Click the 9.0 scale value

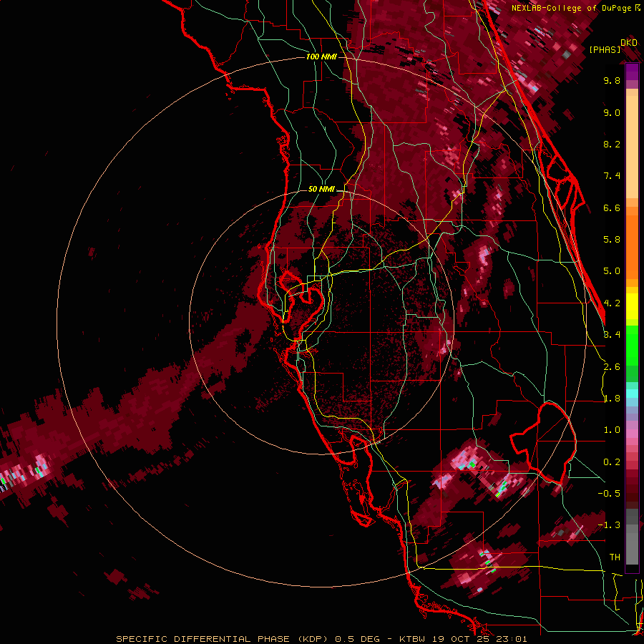612,112
